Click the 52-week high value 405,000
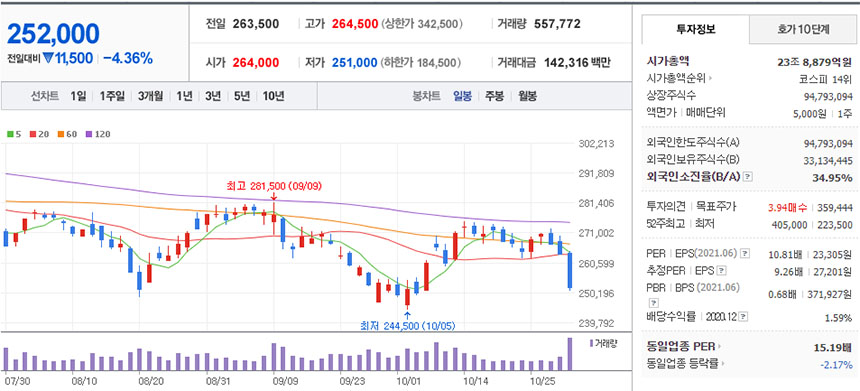860x391 pixels. 789,224
